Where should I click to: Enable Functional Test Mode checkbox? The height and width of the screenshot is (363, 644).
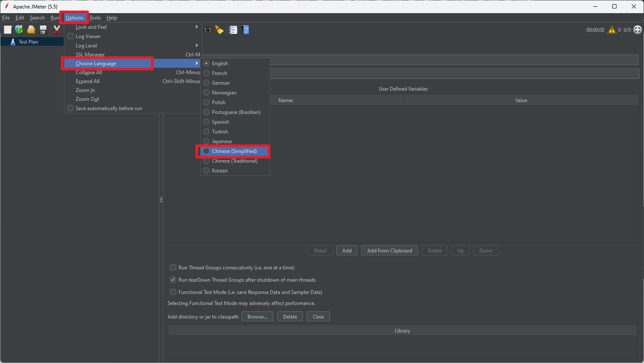tap(173, 292)
